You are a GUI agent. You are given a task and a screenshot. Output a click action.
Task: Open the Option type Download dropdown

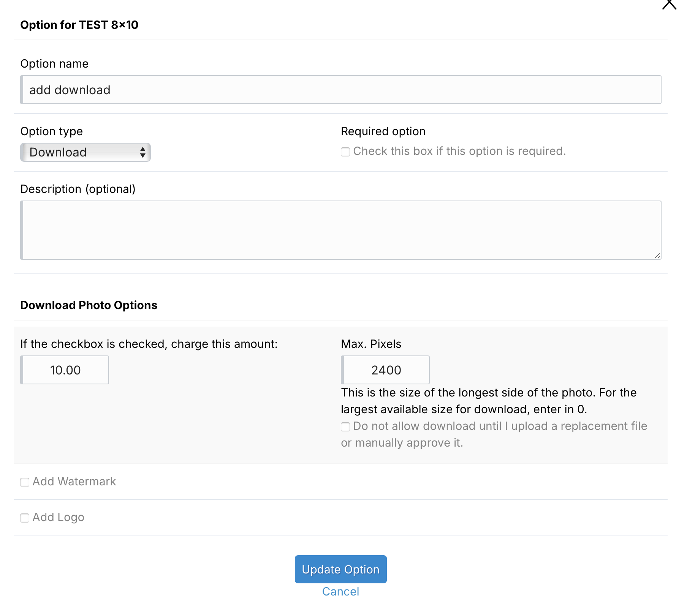click(85, 152)
